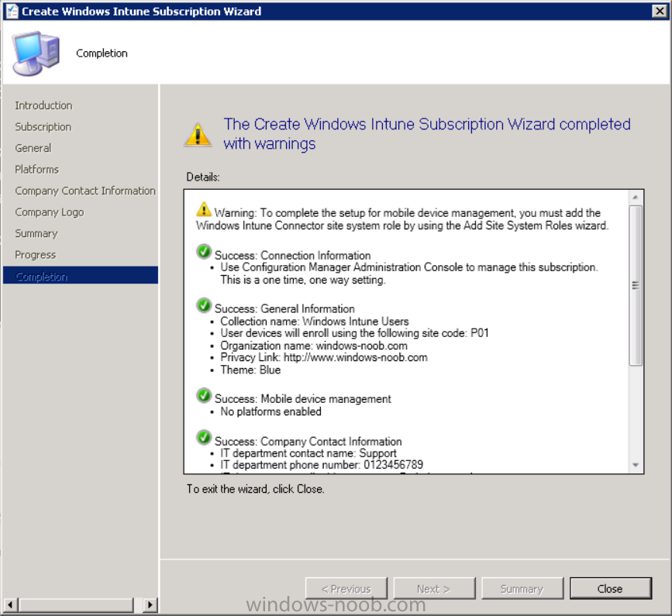The height and width of the screenshot is (616, 672).
Task: Close the wizard window with X
Action: (x=659, y=11)
